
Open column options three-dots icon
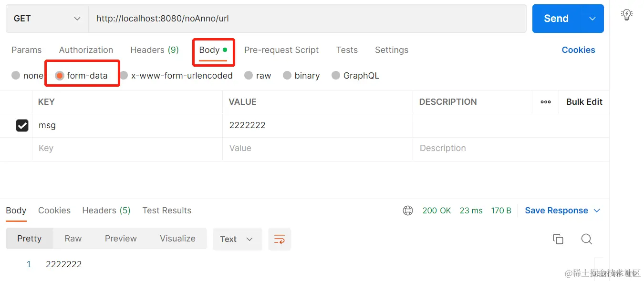tap(546, 102)
